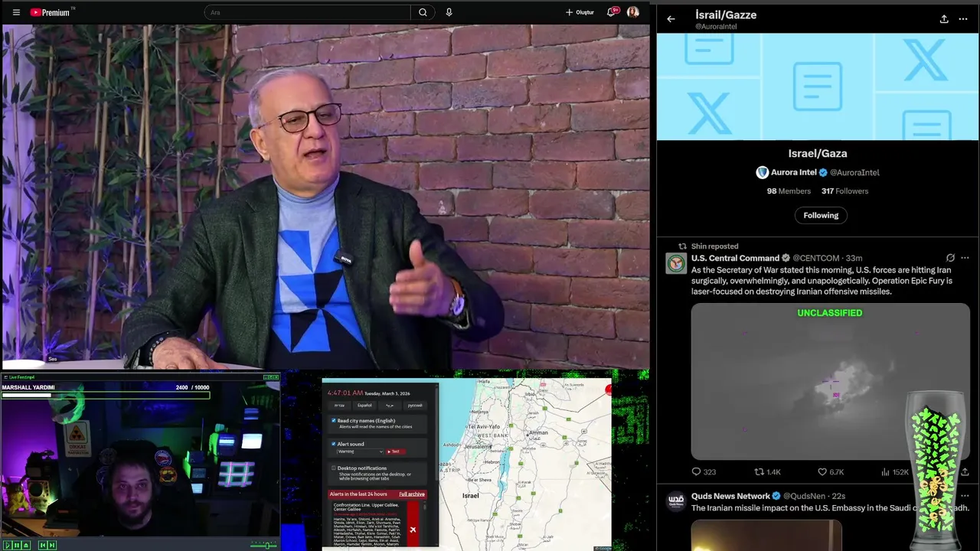Click the Live Feed eject button

(x=26, y=545)
